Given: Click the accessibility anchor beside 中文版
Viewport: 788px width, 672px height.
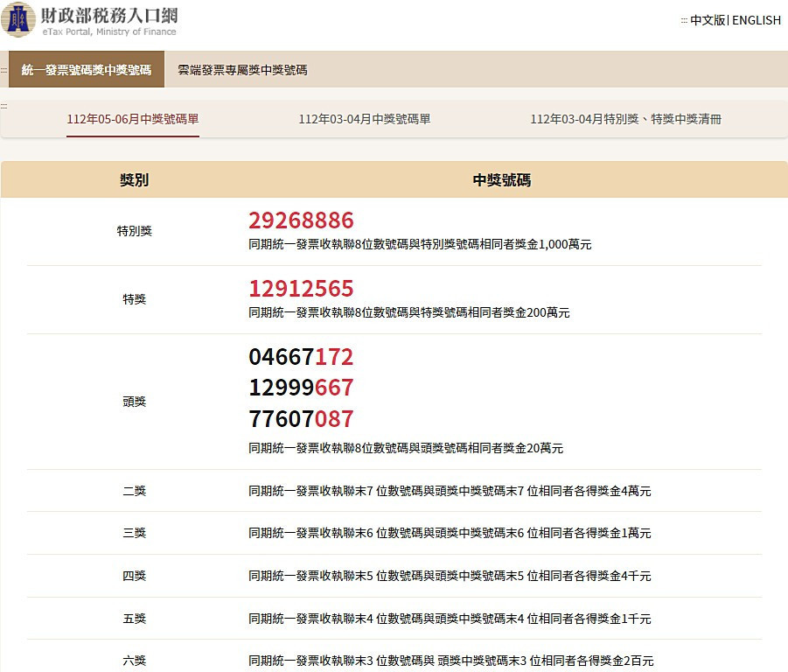Looking at the screenshot, I should point(684,21).
